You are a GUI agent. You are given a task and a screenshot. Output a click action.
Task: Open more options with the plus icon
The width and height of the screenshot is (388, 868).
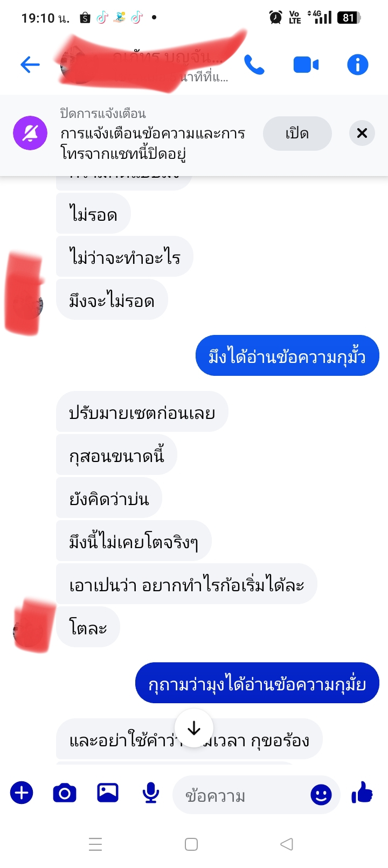(22, 793)
